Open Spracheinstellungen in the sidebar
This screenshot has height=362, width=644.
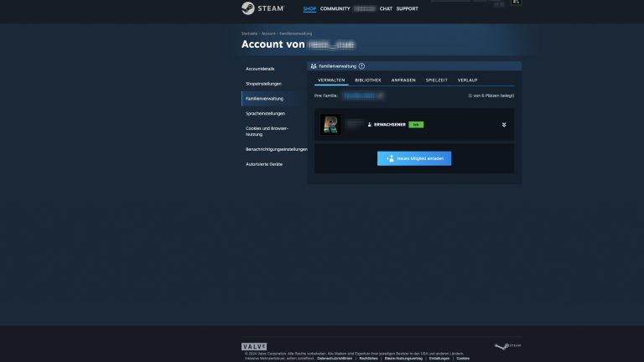point(265,113)
